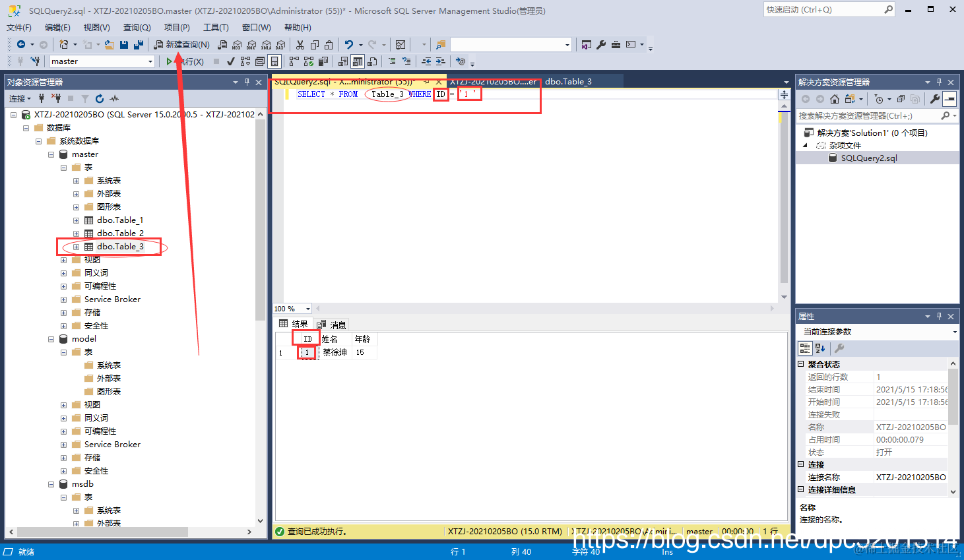Image resolution: width=964 pixels, height=560 pixels.
Task: Collapse the aggregate status (聚合状态) section
Action: (801, 364)
